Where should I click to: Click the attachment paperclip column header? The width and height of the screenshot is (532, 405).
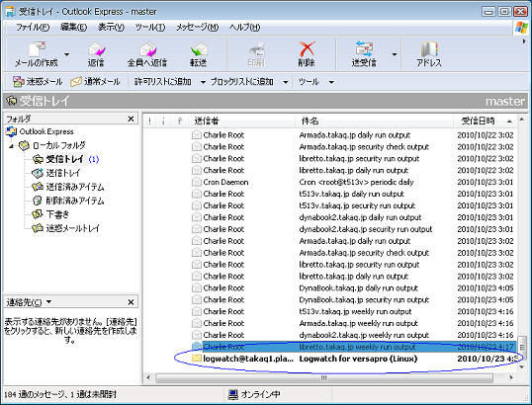point(163,121)
